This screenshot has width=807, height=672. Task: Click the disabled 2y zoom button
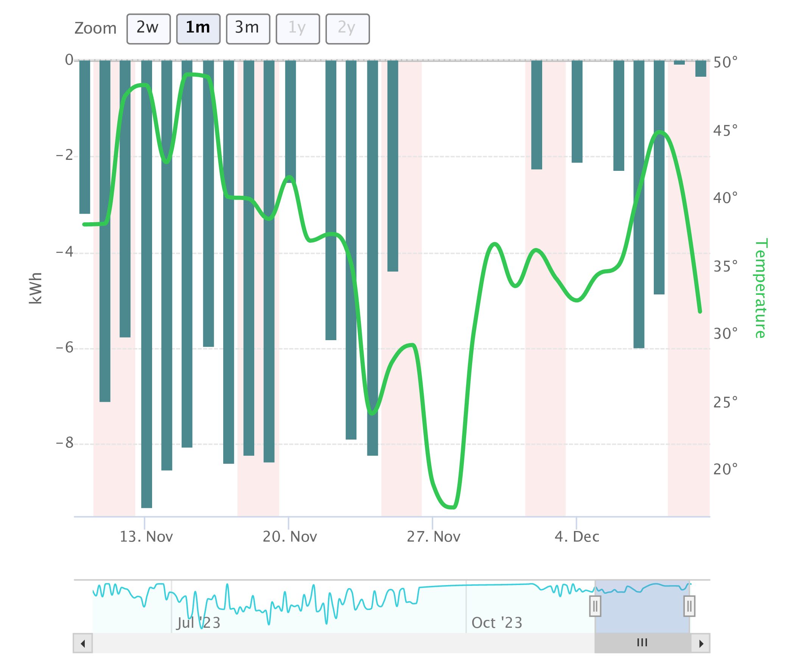click(x=347, y=29)
